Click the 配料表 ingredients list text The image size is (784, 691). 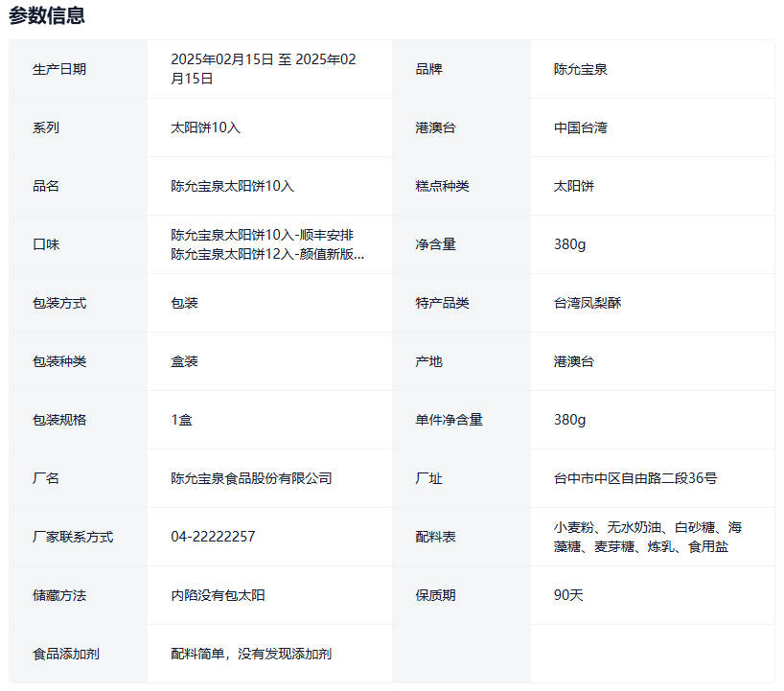pos(647,537)
